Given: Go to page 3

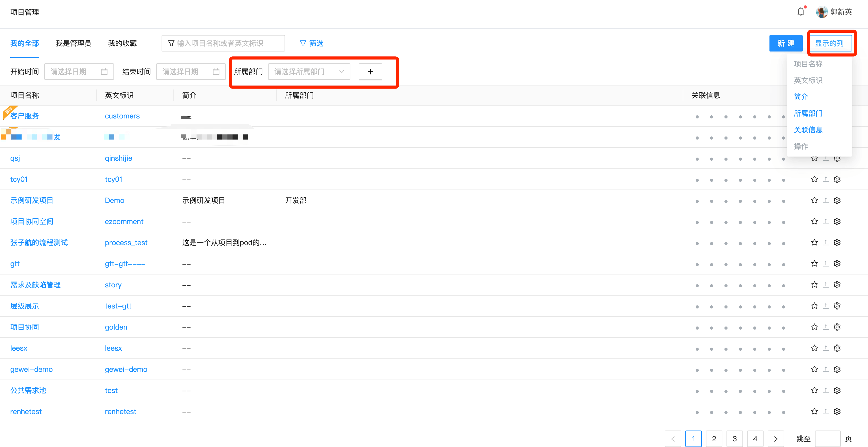Looking at the screenshot, I should click(734, 439).
